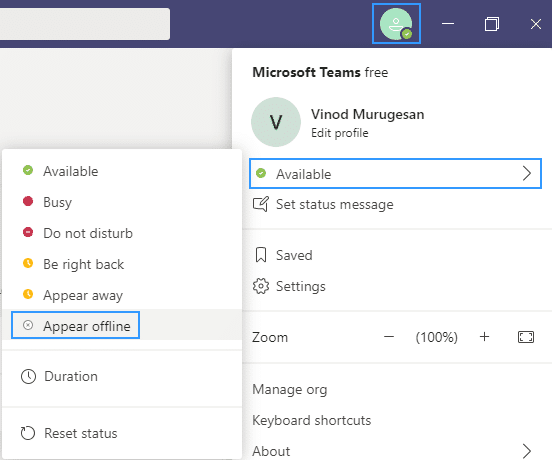The width and height of the screenshot is (552, 460).
Task: Open Manage org
Action: [290, 390]
